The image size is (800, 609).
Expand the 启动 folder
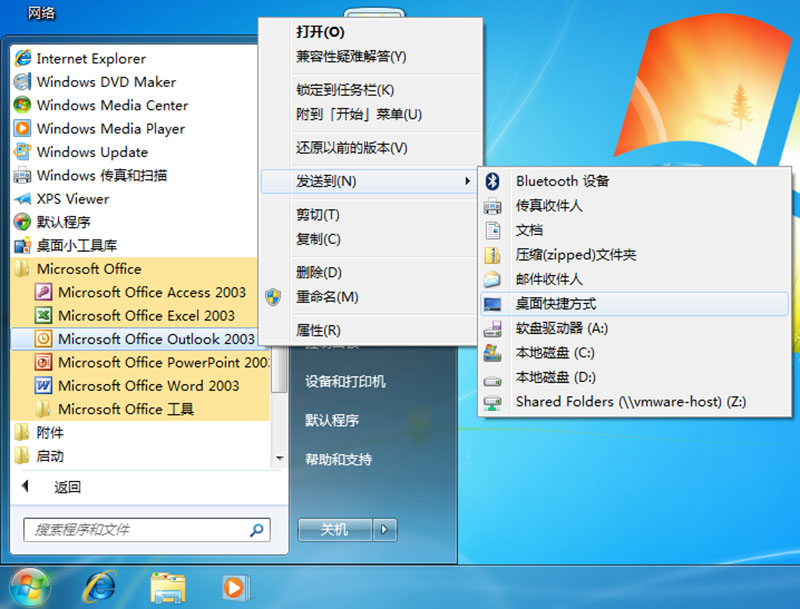point(140,456)
